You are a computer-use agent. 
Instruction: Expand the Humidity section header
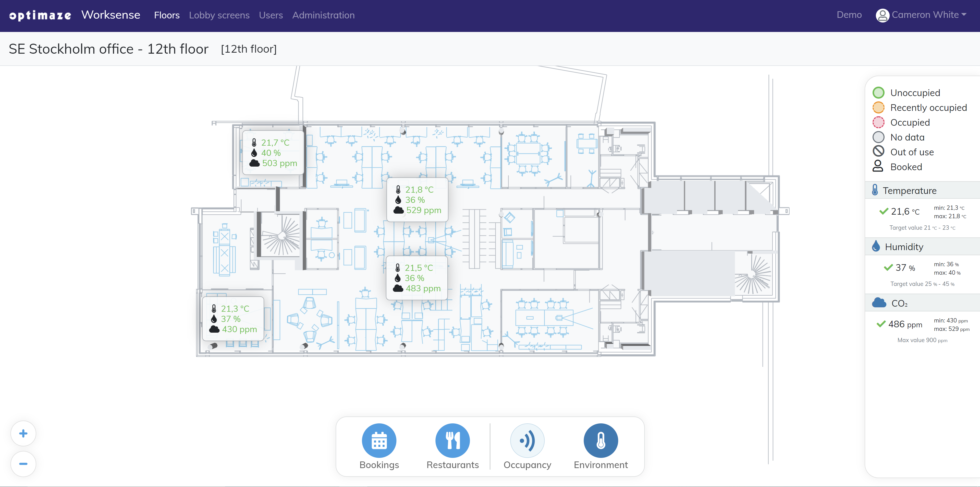click(904, 247)
